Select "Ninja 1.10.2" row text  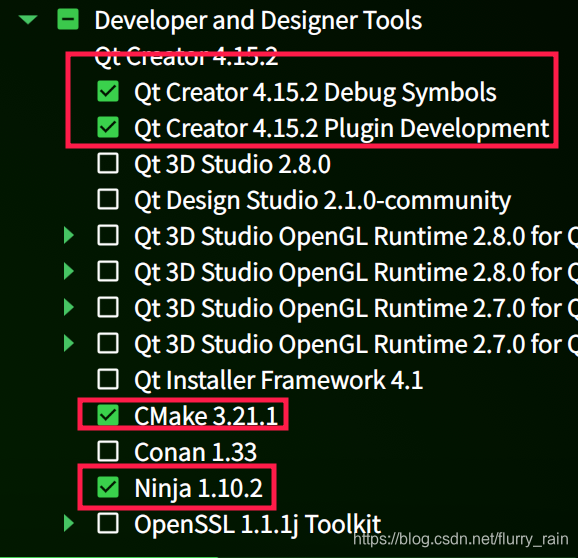tap(198, 489)
